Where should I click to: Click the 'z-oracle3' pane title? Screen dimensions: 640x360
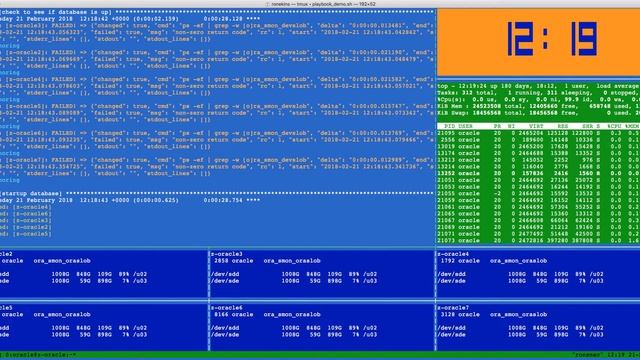tap(227, 254)
